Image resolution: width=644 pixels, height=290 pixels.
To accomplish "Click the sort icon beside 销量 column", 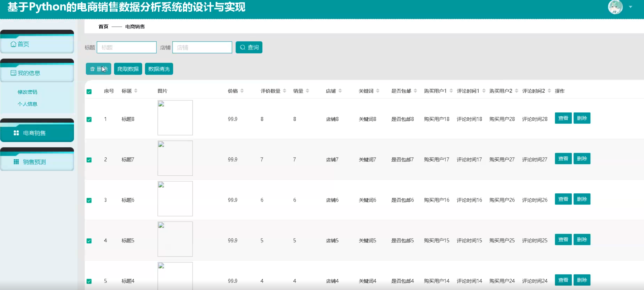I will (307, 91).
